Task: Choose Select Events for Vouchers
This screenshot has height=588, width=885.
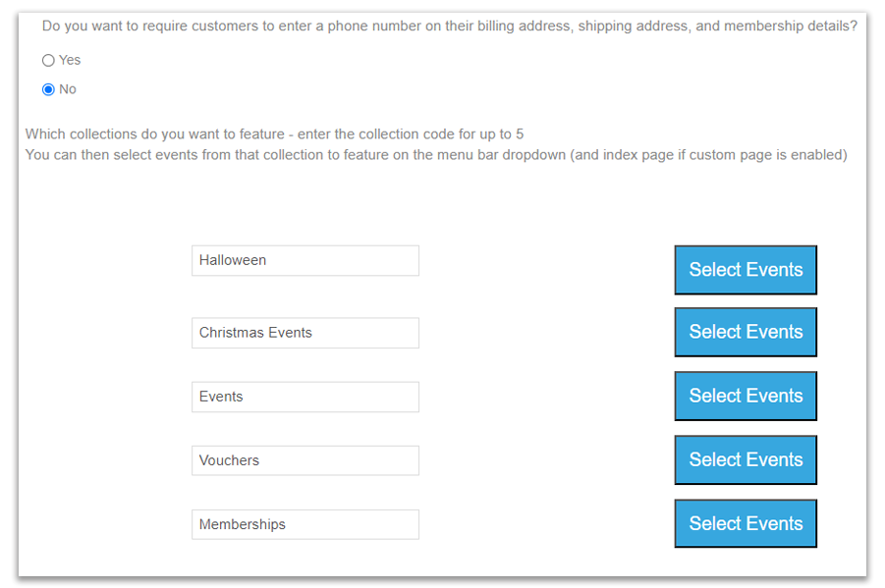Action: click(x=746, y=459)
